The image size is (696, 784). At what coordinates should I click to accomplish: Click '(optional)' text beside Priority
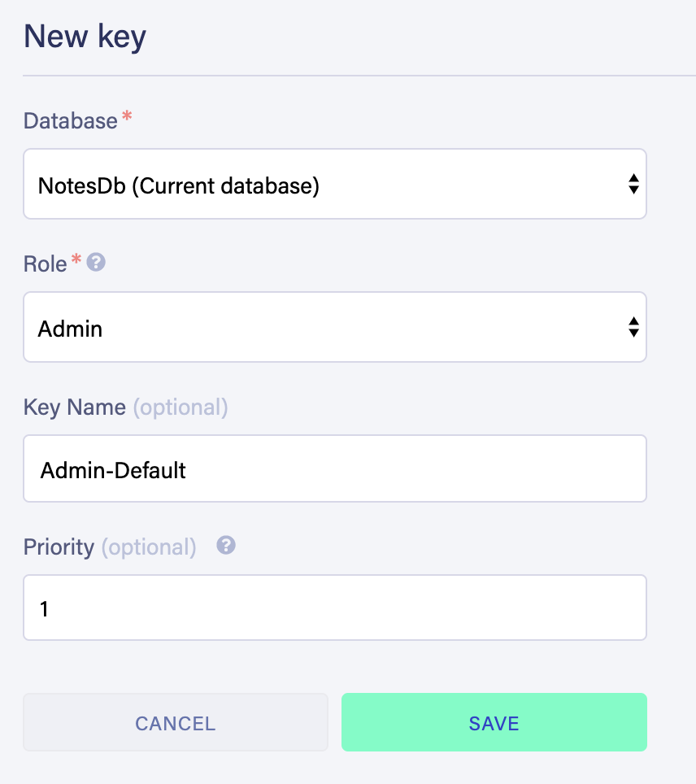pyautogui.click(x=149, y=547)
